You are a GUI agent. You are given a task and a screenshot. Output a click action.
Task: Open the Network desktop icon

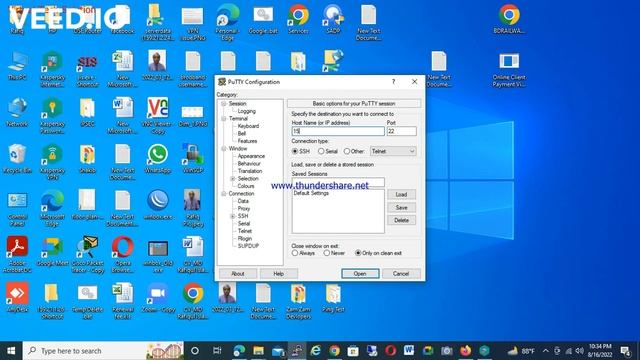[17, 112]
